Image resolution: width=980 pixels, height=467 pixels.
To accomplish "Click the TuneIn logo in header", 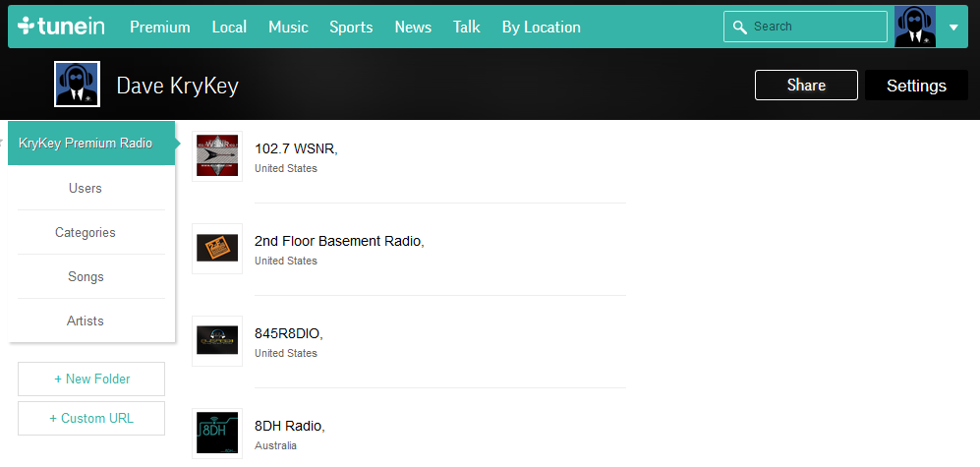I will [x=61, y=27].
